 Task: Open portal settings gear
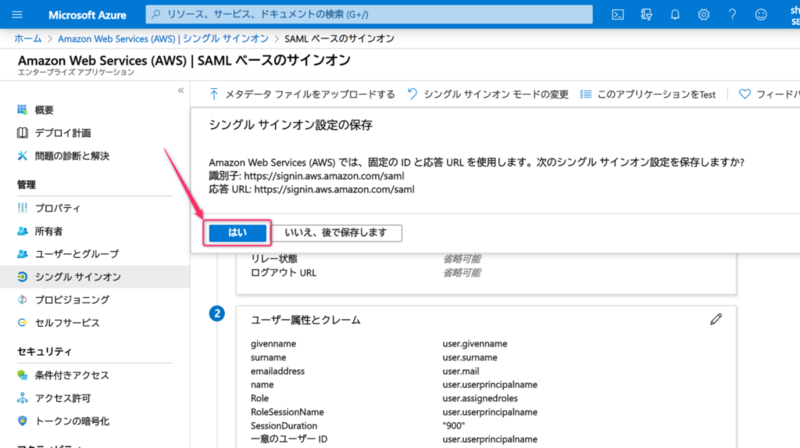click(704, 14)
